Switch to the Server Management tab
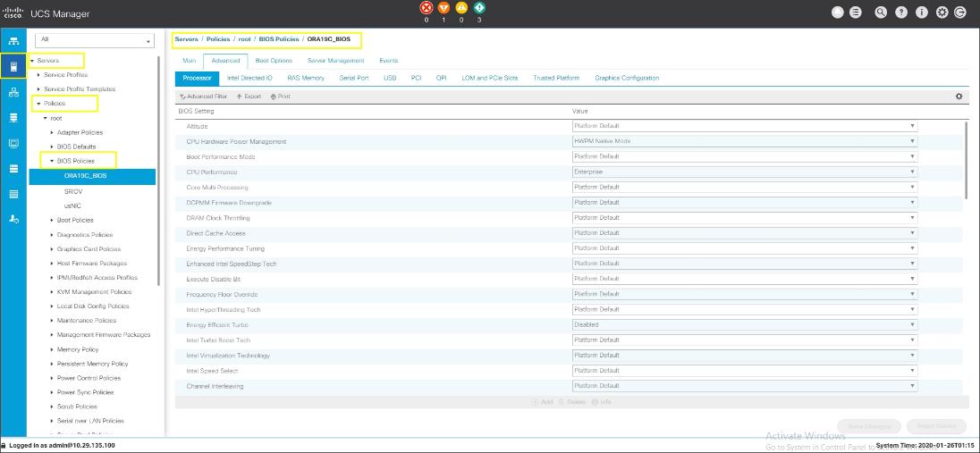Image resolution: width=980 pixels, height=453 pixels. [335, 61]
